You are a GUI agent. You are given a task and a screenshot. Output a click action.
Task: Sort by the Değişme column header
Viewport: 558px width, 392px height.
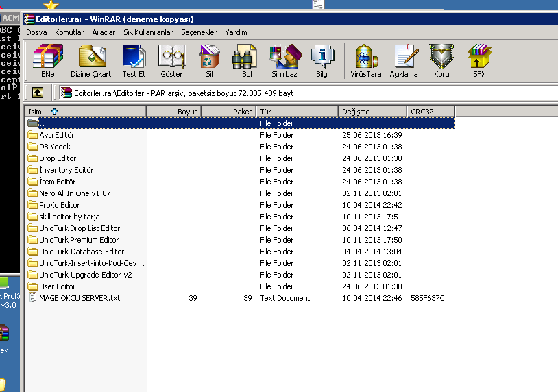[x=373, y=111]
